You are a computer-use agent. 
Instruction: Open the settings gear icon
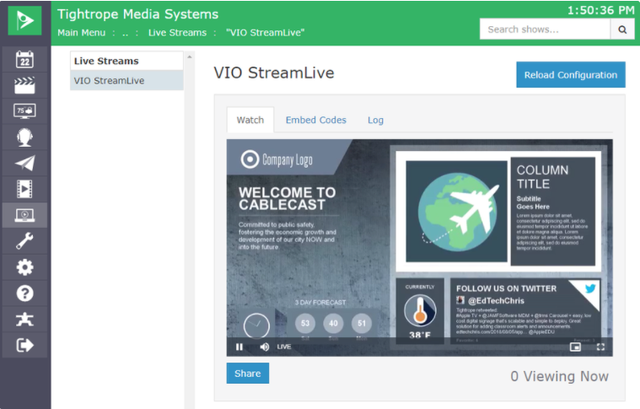coord(24,267)
